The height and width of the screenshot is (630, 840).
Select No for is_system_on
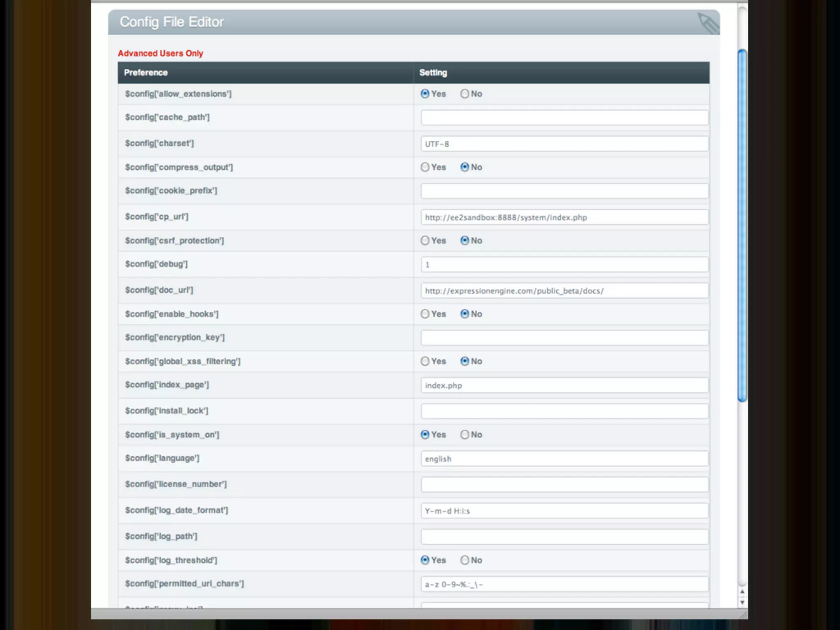pos(464,435)
